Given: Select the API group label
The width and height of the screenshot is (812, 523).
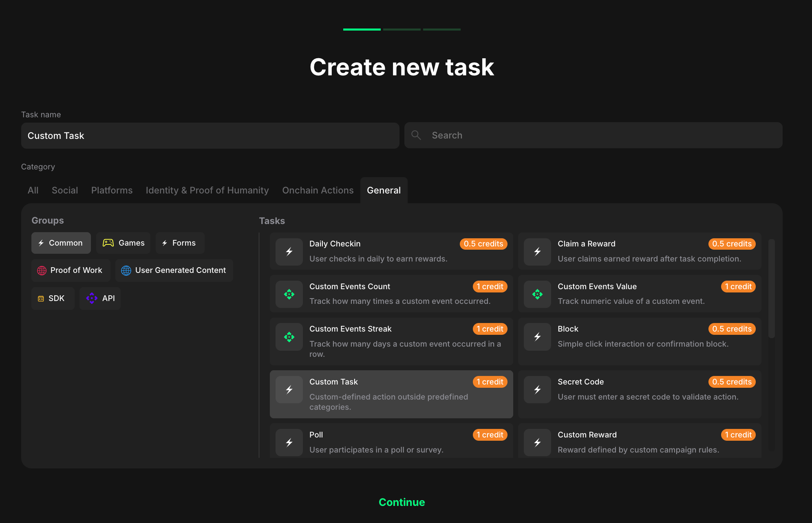Looking at the screenshot, I should 108,298.
